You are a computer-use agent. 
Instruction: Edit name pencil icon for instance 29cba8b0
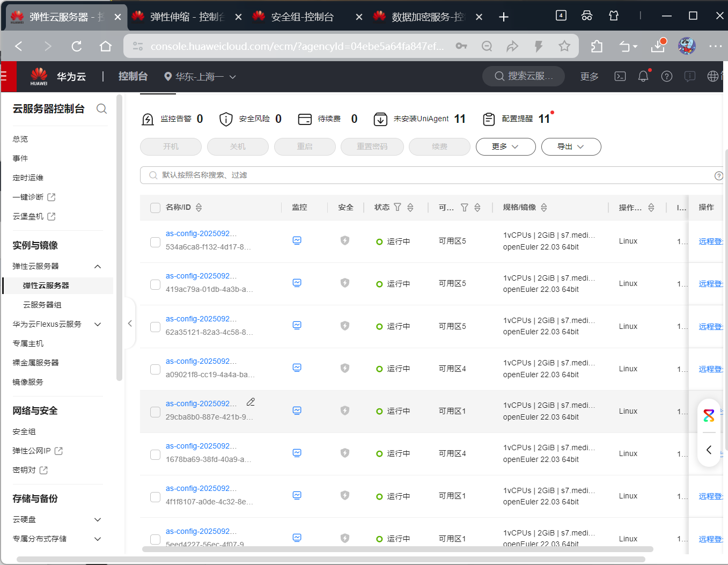point(251,402)
